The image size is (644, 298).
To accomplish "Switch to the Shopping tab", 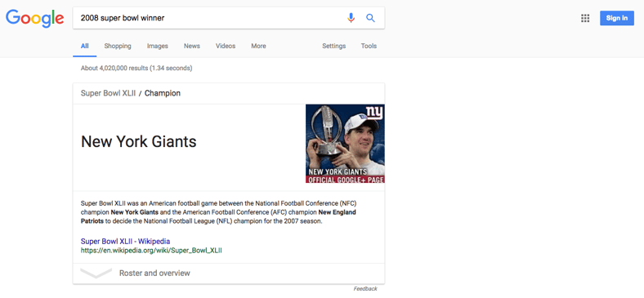I will click(118, 46).
